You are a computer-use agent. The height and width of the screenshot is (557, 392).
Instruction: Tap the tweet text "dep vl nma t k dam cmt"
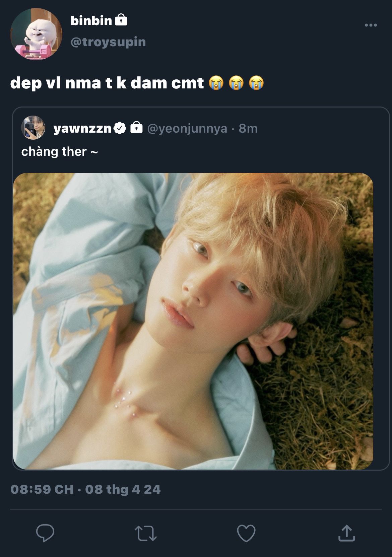(107, 83)
